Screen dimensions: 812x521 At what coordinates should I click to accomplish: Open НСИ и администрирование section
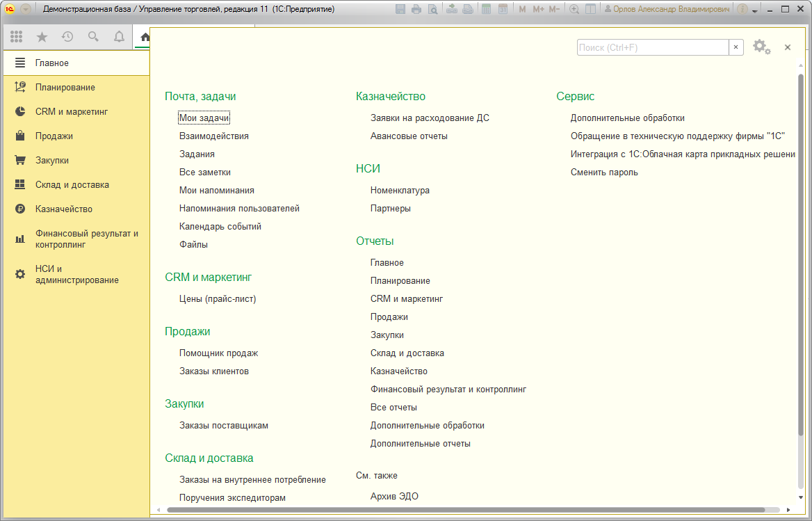click(x=76, y=275)
